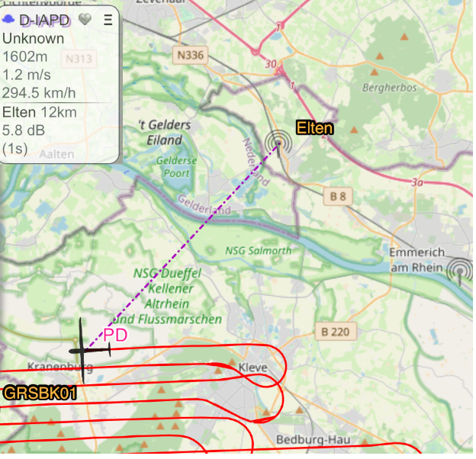Click the 't Gelders Eiland label
The height and width of the screenshot is (459, 476).
165,133
